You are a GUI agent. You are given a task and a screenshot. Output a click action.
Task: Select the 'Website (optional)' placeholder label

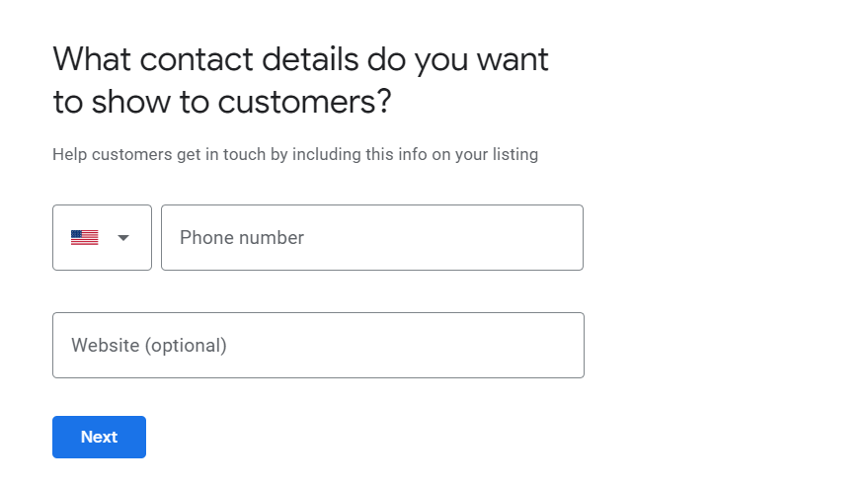(x=149, y=346)
